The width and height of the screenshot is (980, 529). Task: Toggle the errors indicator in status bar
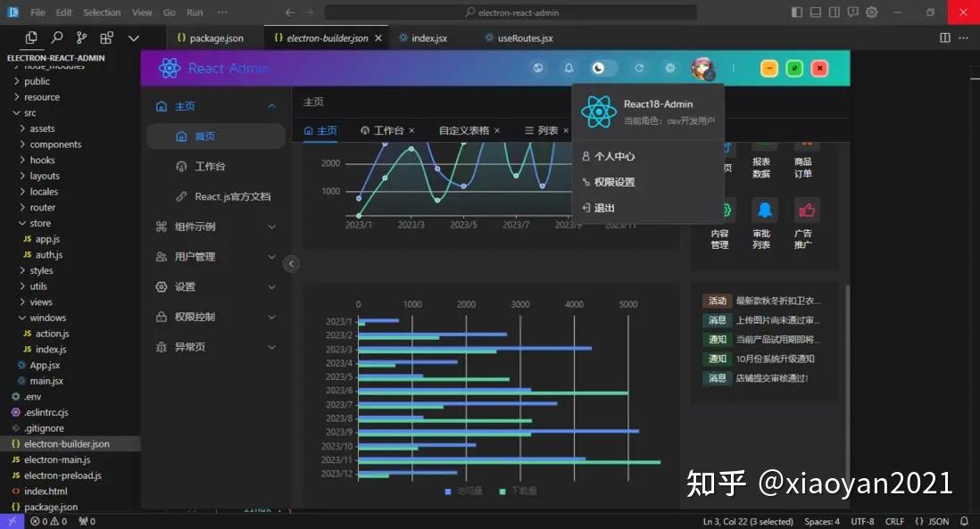(40, 521)
